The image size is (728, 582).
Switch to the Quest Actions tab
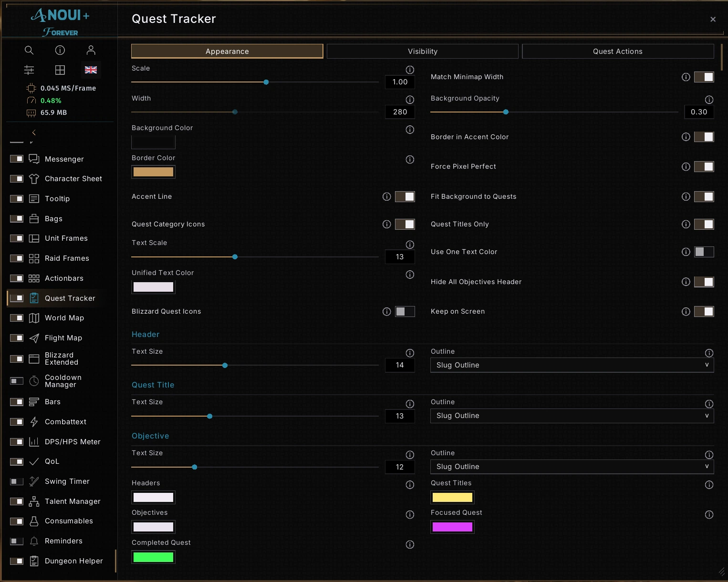click(618, 51)
